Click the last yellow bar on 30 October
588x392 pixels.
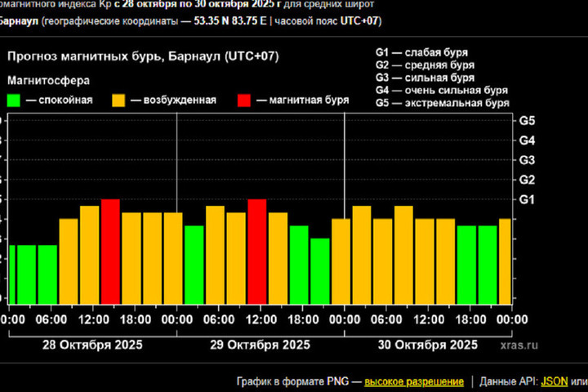(x=506, y=261)
